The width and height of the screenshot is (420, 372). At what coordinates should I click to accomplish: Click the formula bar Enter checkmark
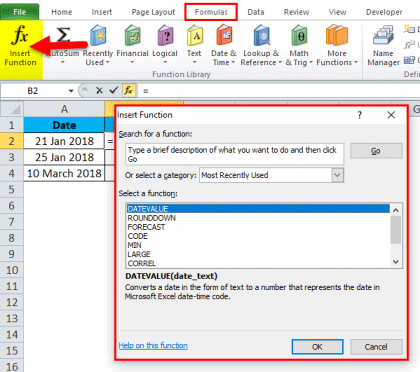(x=114, y=90)
